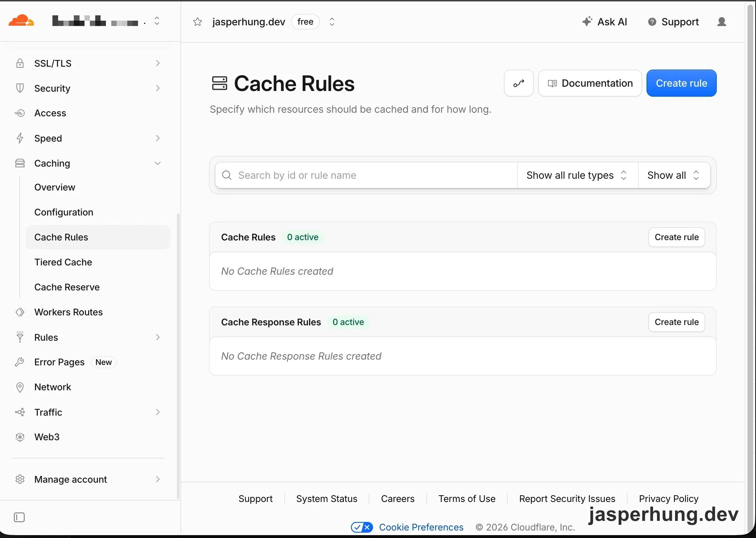The image size is (756, 538).
Task: Expand the SSL/TLS chevron
Action: (158, 63)
